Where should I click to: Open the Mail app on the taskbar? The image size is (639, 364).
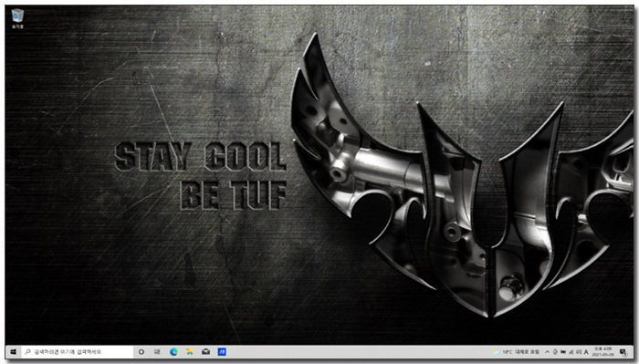[205, 352]
